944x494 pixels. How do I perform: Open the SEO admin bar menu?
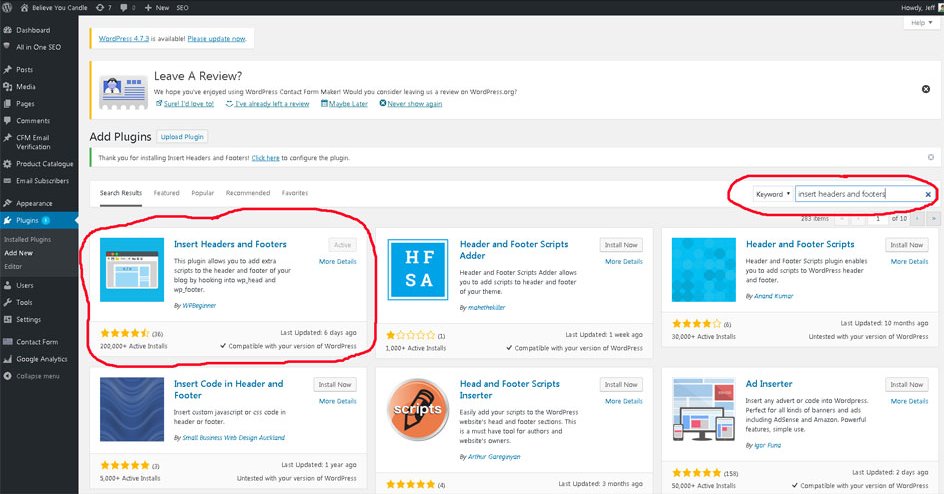182,8
